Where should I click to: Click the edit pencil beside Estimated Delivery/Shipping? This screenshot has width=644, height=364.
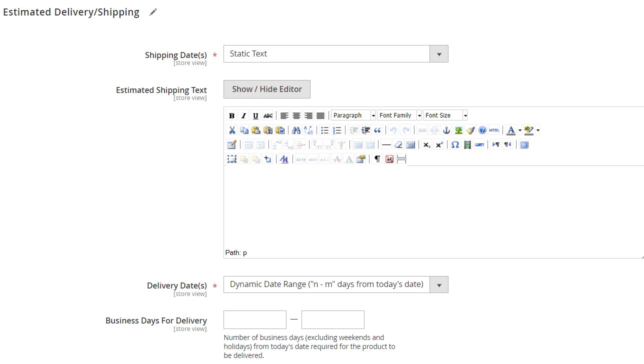click(153, 12)
